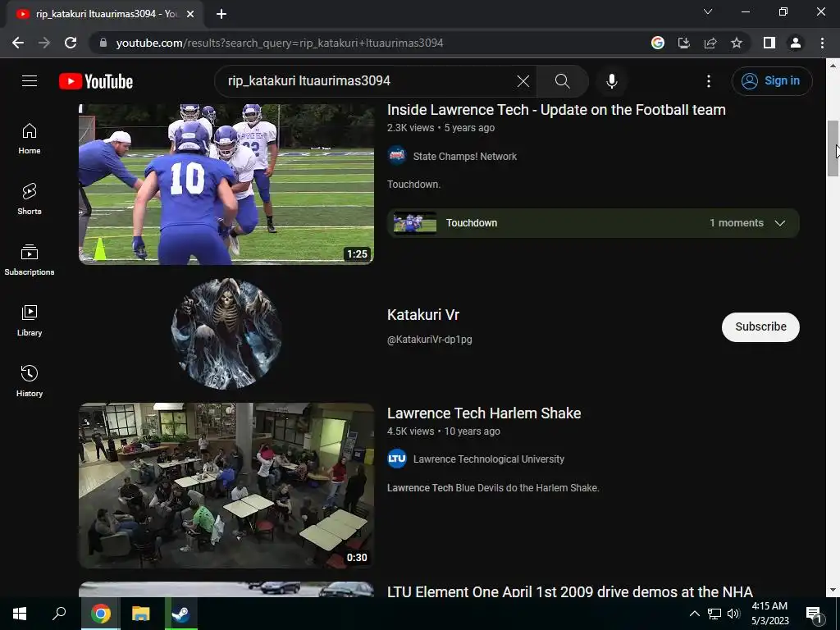This screenshot has width=840, height=630.
Task: Open the YouTube hamburger guide menu
Action: tap(30, 81)
